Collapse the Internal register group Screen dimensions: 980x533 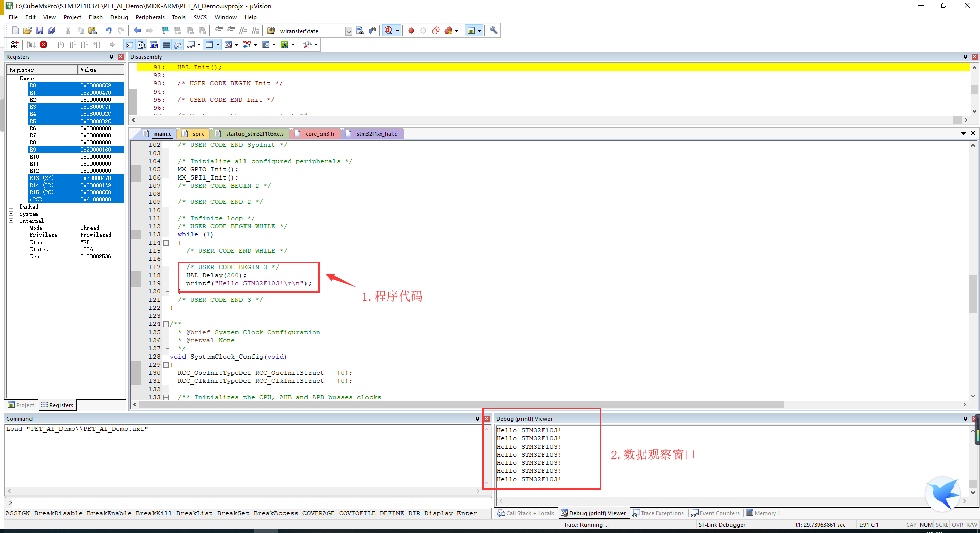pyautogui.click(x=11, y=221)
